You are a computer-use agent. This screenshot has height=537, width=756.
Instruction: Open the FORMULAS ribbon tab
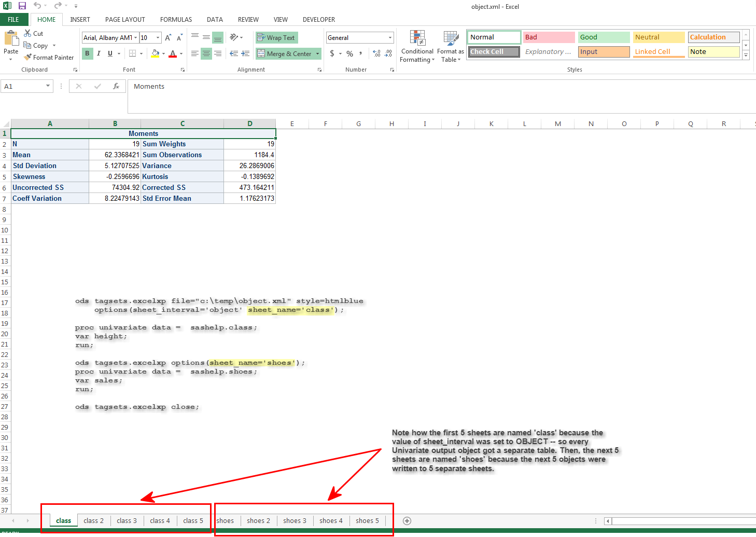[176, 20]
